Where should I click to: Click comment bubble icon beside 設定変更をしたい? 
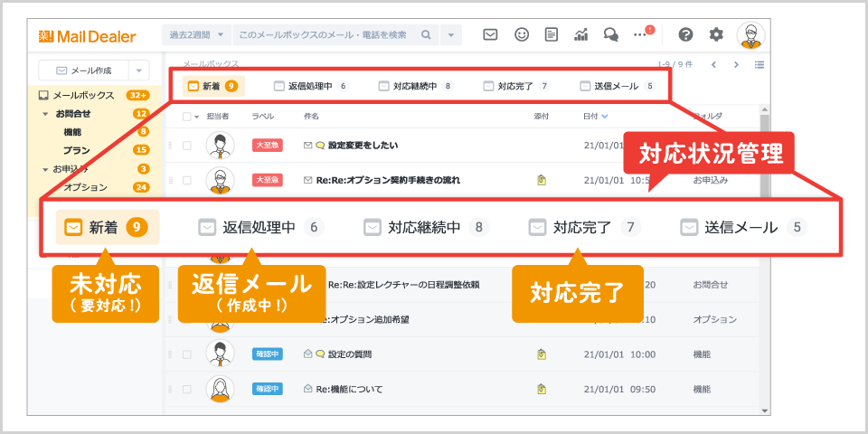point(320,146)
